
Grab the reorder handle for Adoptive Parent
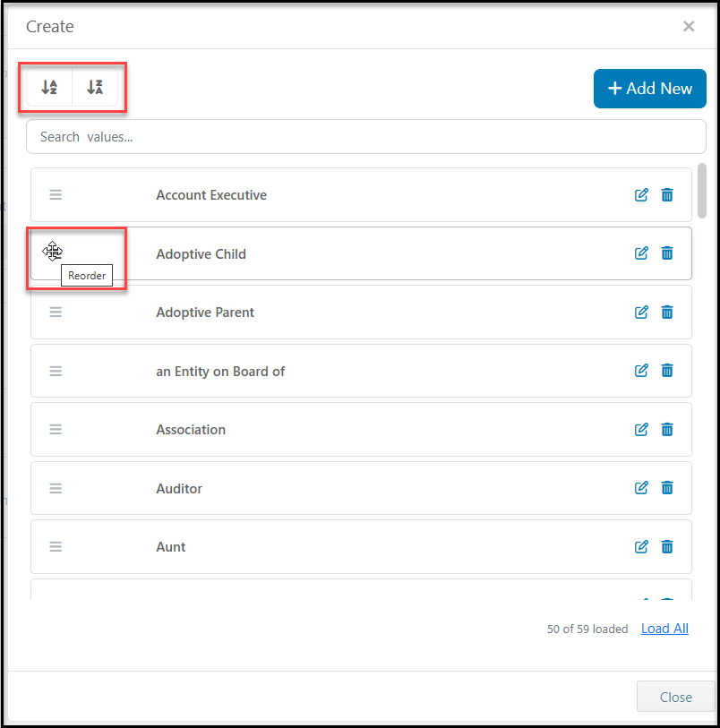(56, 313)
